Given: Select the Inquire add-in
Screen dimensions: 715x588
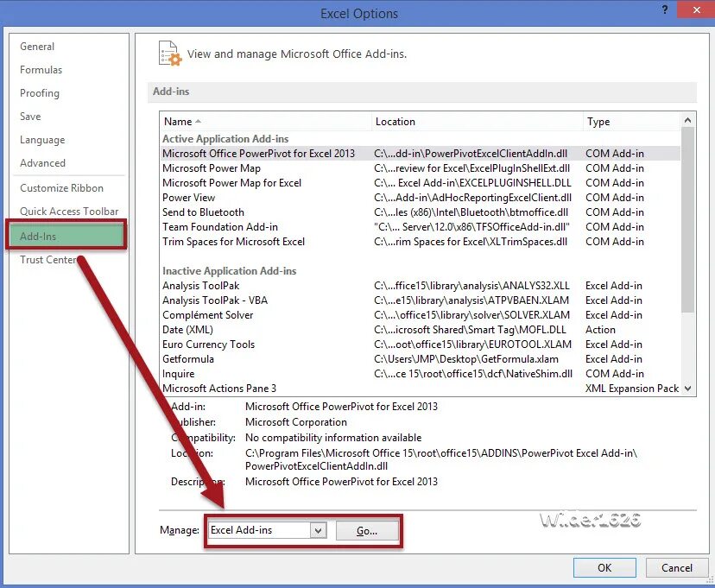Looking at the screenshot, I should click(420, 374).
